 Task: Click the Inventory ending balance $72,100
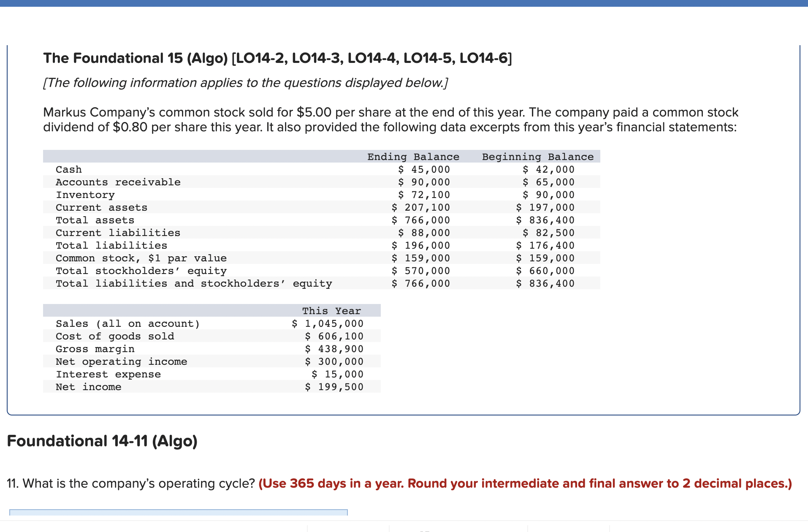pyautogui.click(x=424, y=195)
